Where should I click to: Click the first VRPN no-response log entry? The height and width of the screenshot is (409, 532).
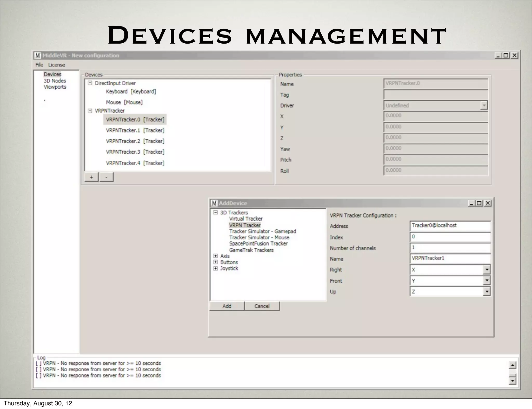point(98,363)
